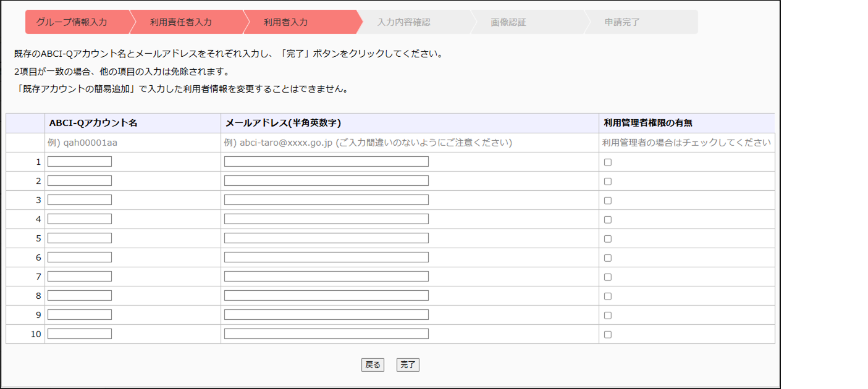Check the admin privilege checkbox in row 10

pyautogui.click(x=608, y=335)
